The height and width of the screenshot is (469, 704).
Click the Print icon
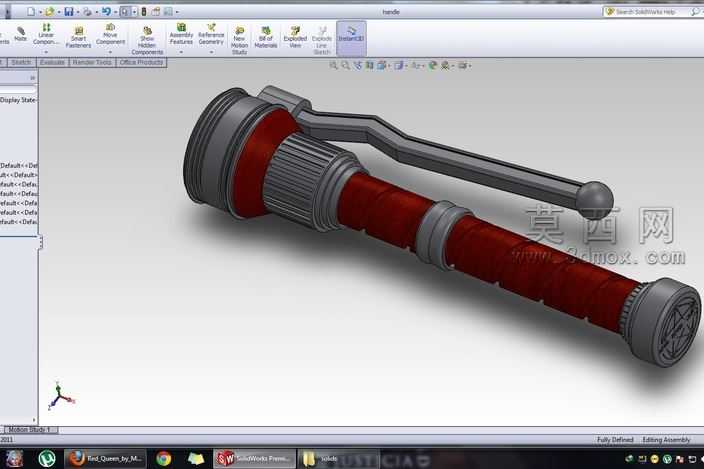87,12
